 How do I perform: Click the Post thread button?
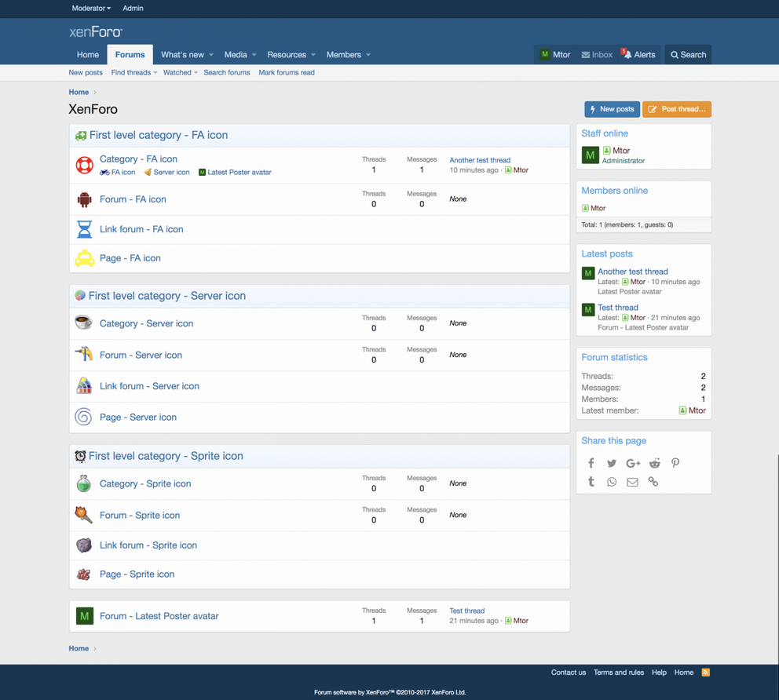[676, 109]
